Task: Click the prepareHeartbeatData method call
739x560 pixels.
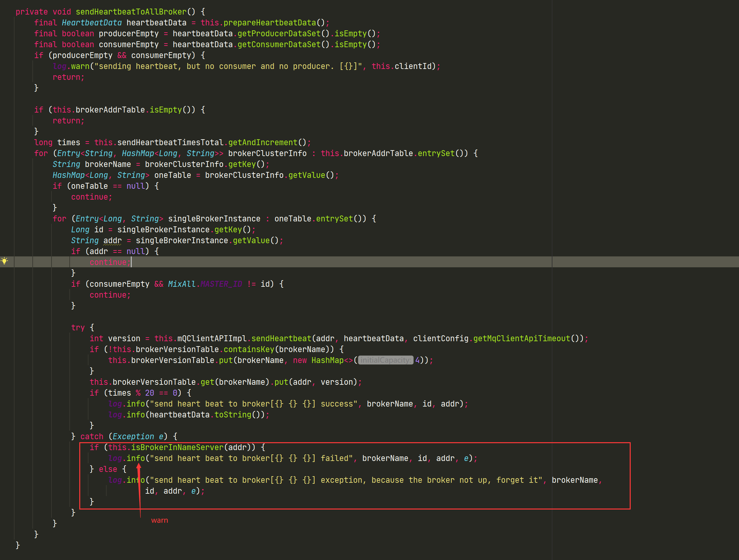Action: coord(269,23)
